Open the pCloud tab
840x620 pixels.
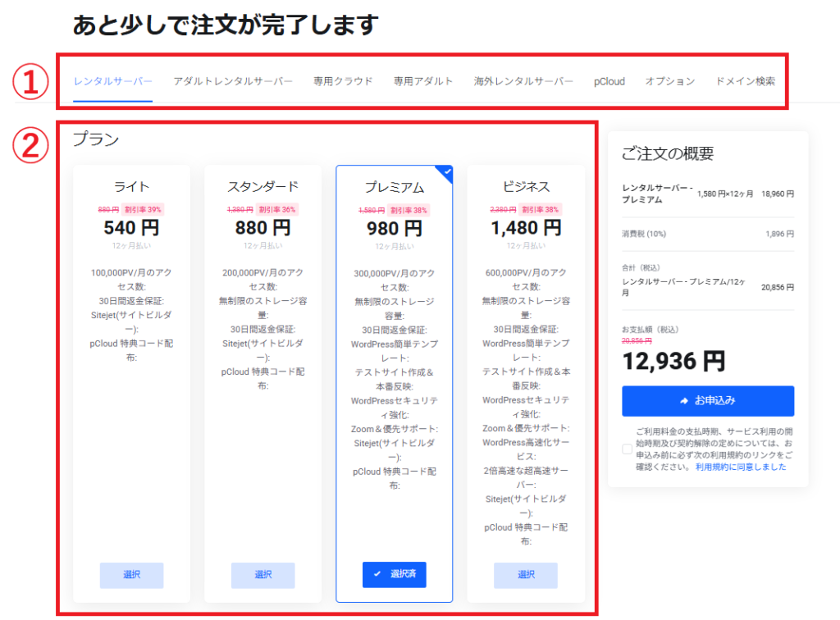tap(609, 81)
